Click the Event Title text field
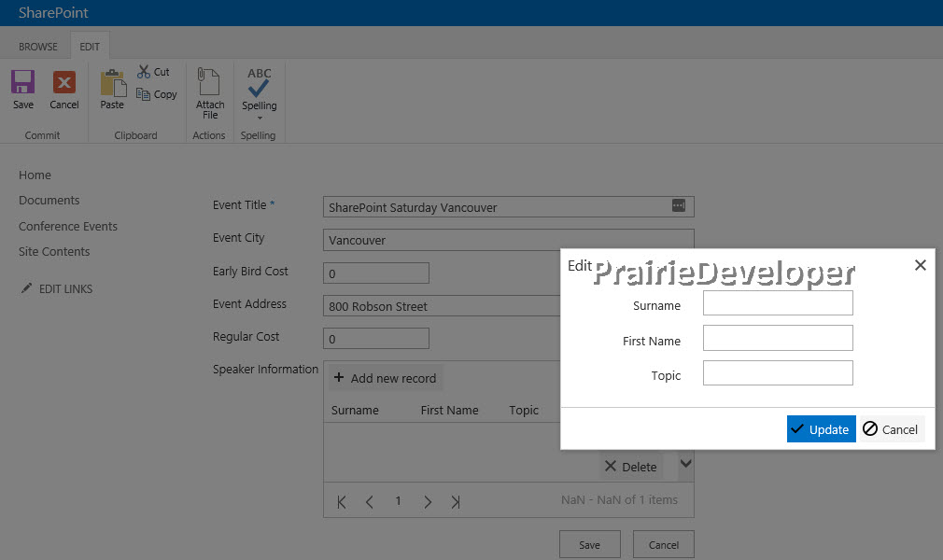 (x=508, y=207)
